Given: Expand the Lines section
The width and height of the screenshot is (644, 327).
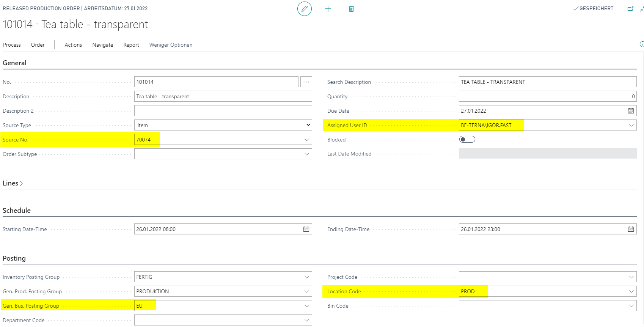Looking at the screenshot, I should coord(13,183).
